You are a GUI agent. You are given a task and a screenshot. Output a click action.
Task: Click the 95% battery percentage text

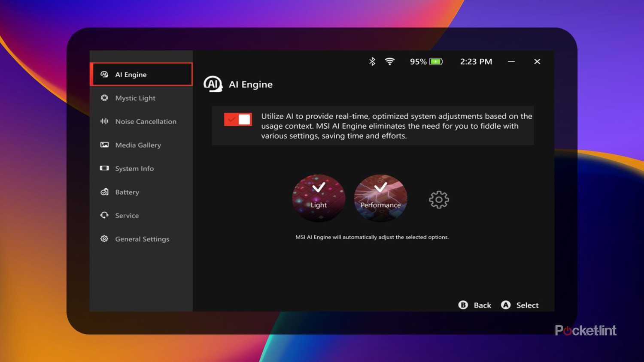coord(418,62)
